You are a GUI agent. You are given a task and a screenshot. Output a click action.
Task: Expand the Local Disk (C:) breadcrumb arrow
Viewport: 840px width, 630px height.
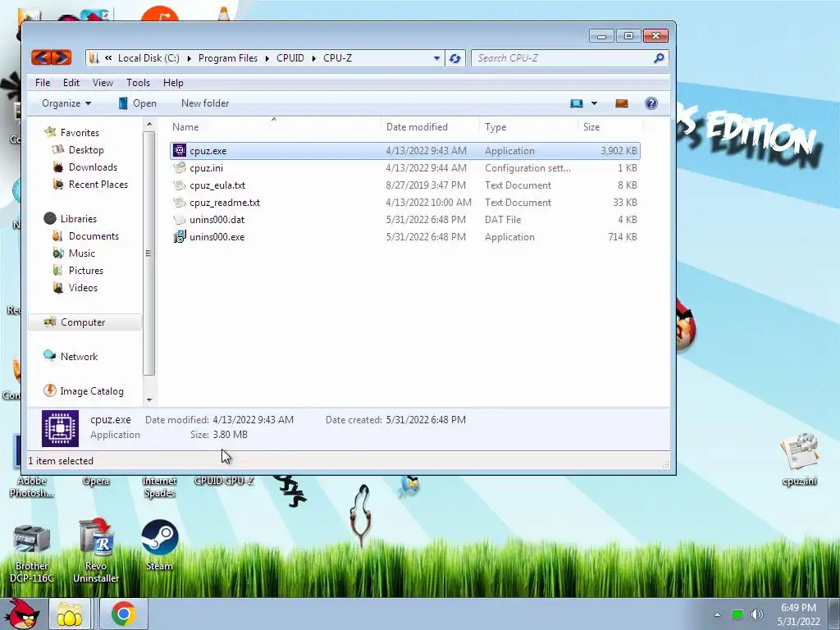coord(189,58)
